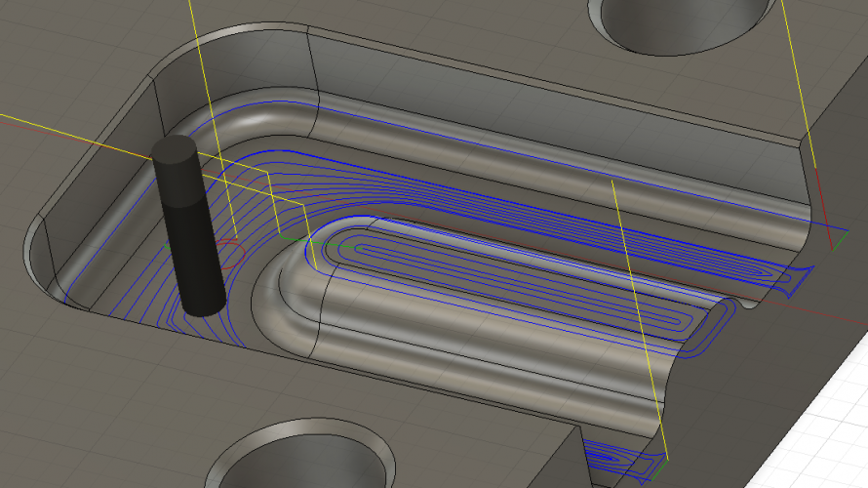Select the round hole at the bottom edge
Image resolution: width=868 pixels, height=488 pixels.
pyautogui.click(x=300, y=456)
